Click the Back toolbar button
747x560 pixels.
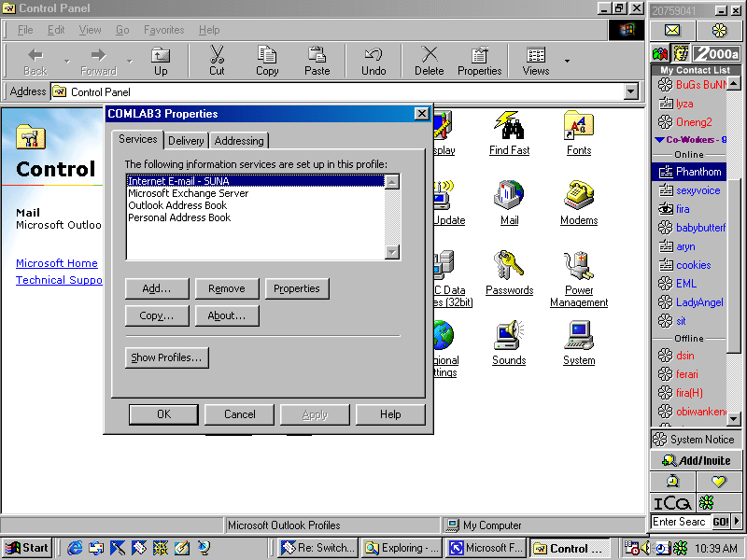(35, 61)
